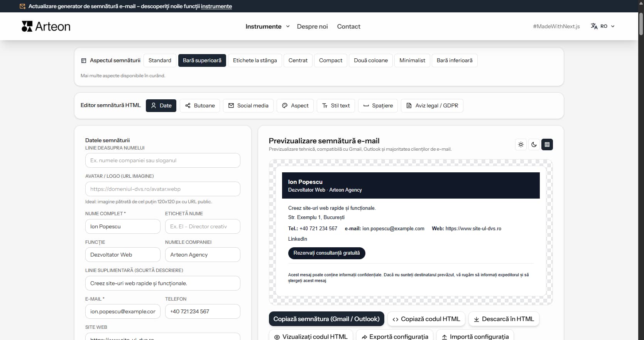This screenshot has width=644, height=340.
Task: Click the Linie deasupra numelui input
Action: point(163,160)
